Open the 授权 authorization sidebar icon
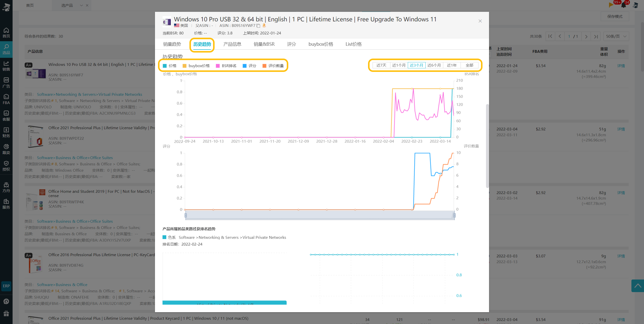 [x=6, y=166]
